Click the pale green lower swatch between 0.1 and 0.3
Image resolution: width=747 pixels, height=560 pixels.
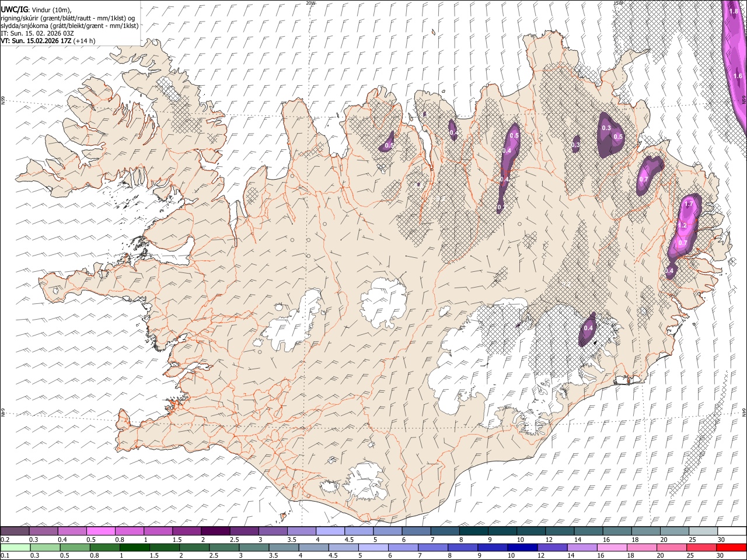click(x=15, y=547)
